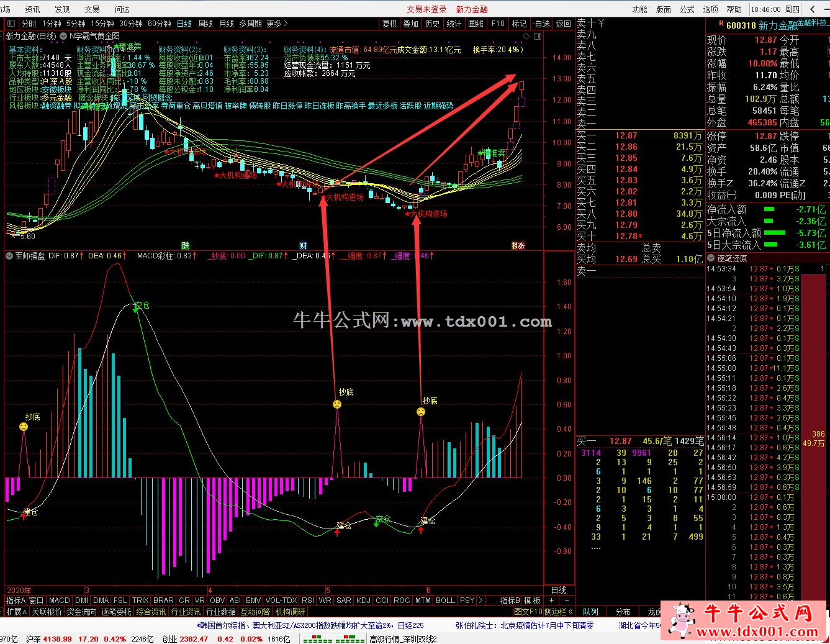The width and height of the screenshot is (830, 644).
Task: Click the 复权 button
Action: pyautogui.click(x=389, y=24)
